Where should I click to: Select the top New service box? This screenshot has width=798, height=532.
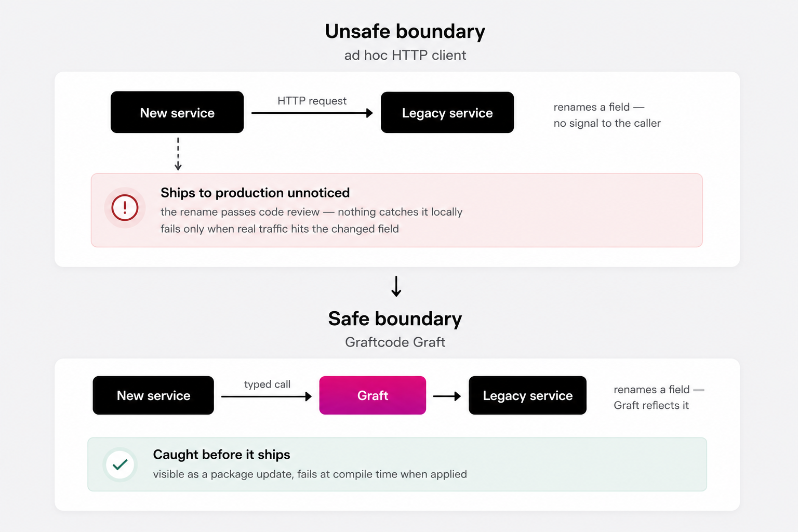(x=177, y=112)
